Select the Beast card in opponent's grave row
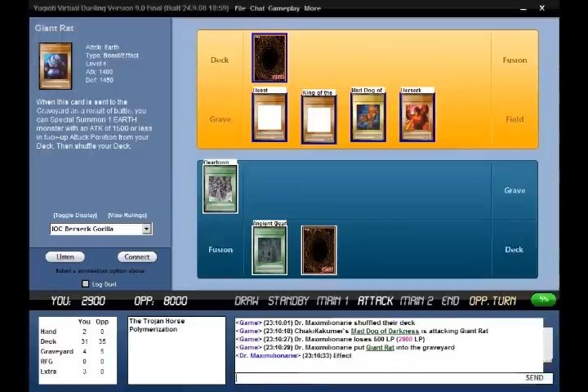 (269, 114)
